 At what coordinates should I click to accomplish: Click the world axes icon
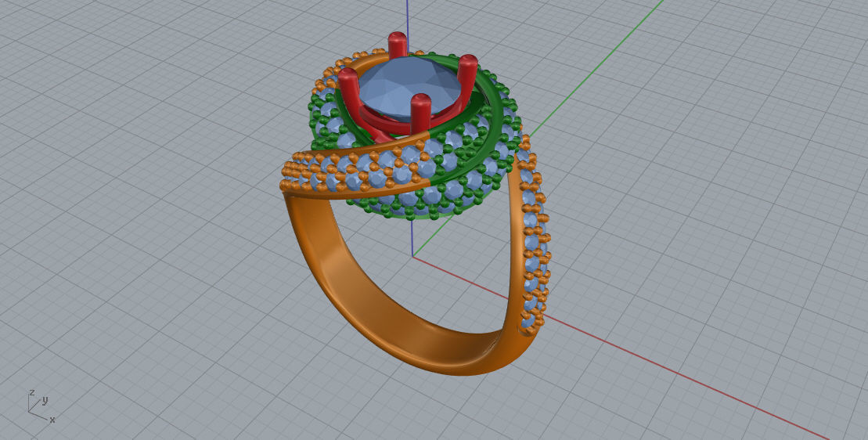pyautogui.click(x=41, y=406)
